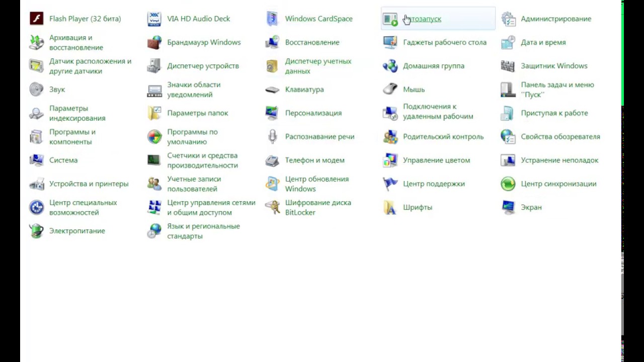This screenshot has width=644, height=362.
Task: Click the Windows CardSpace icon
Action: [x=272, y=19]
